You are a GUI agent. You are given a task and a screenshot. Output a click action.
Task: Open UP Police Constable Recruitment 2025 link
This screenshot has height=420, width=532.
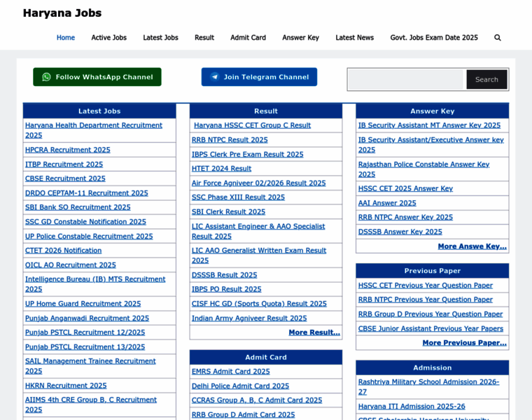(89, 236)
